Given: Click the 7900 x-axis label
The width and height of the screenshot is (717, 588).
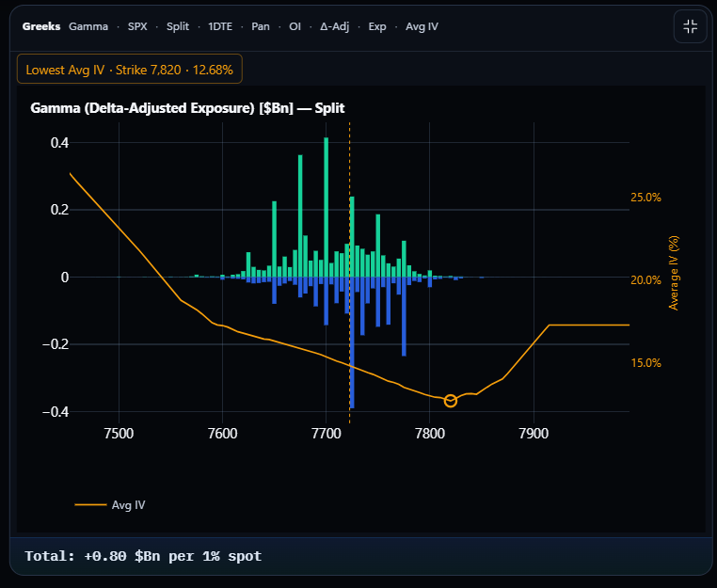Looking at the screenshot, I should click(534, 433).
